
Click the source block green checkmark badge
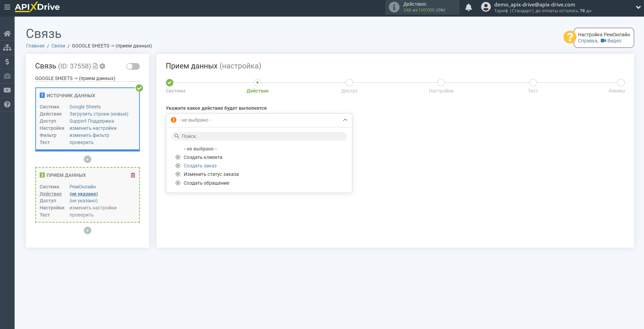[139, 88]
